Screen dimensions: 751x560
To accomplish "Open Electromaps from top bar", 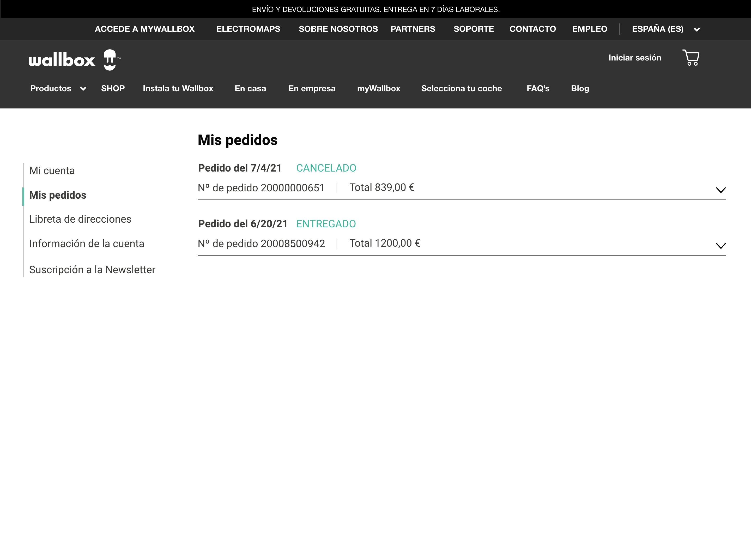I will pyautogui.click(x=248, y=29).
